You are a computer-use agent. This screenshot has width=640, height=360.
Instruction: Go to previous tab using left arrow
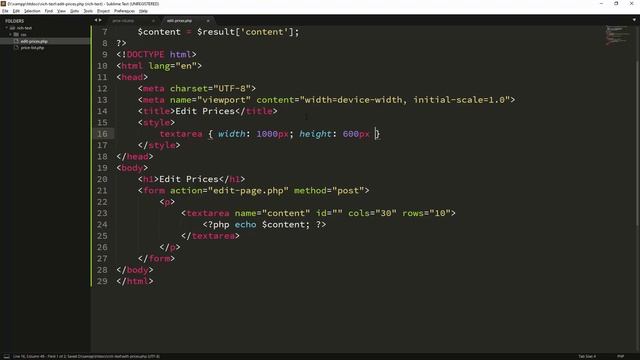coord(96,20)
